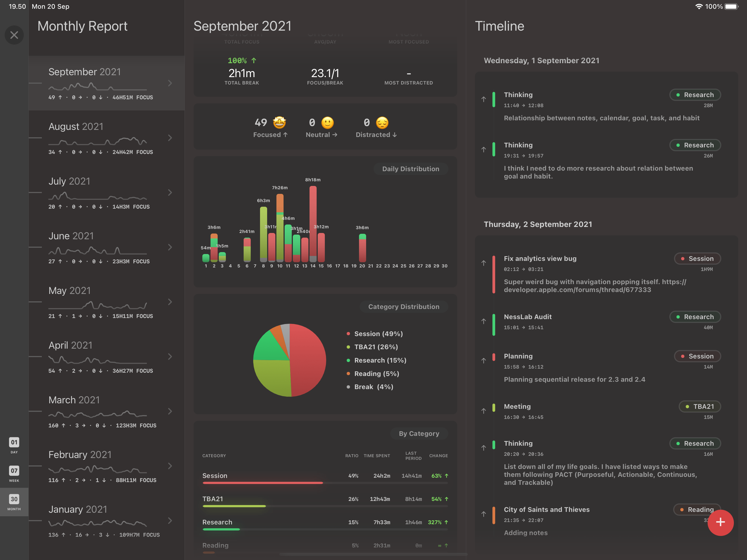Open the July 2021 report chevron
Viewport: 747px width, 560px height.
[x=170, y=192]
